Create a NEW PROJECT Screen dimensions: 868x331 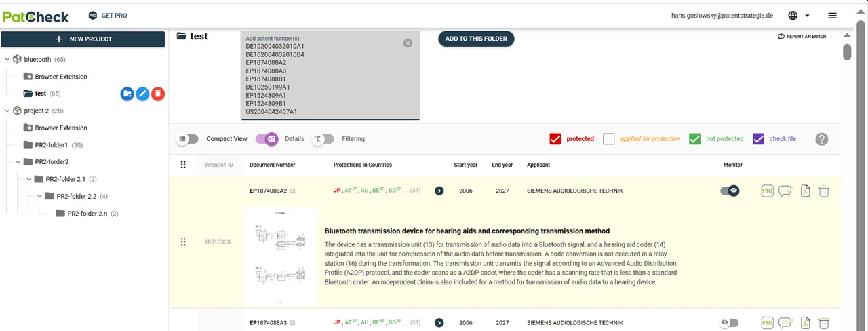tap(83, 39)
